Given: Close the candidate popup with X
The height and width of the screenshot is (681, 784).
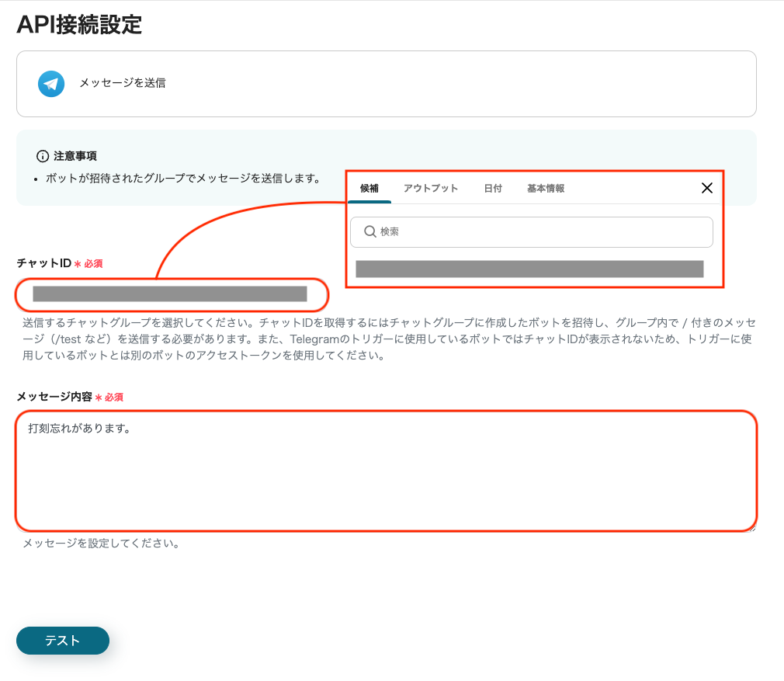Looking at the screenshot, I should [707, 188].
